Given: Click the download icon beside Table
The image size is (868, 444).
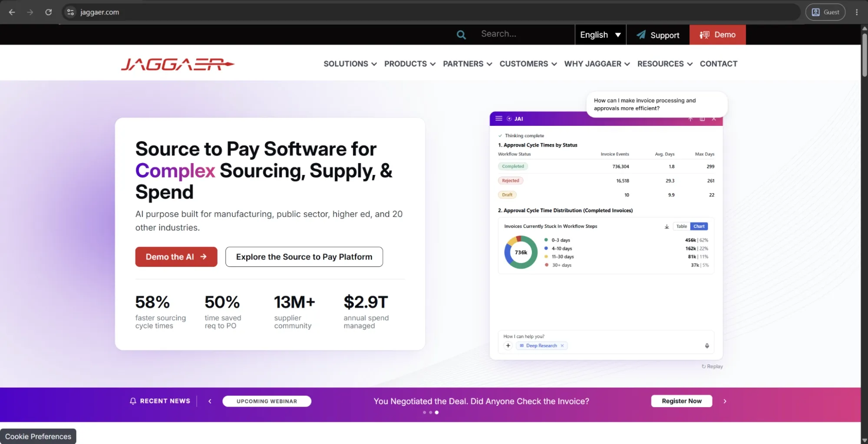Looking at the screenshot, I should (667, 227).
